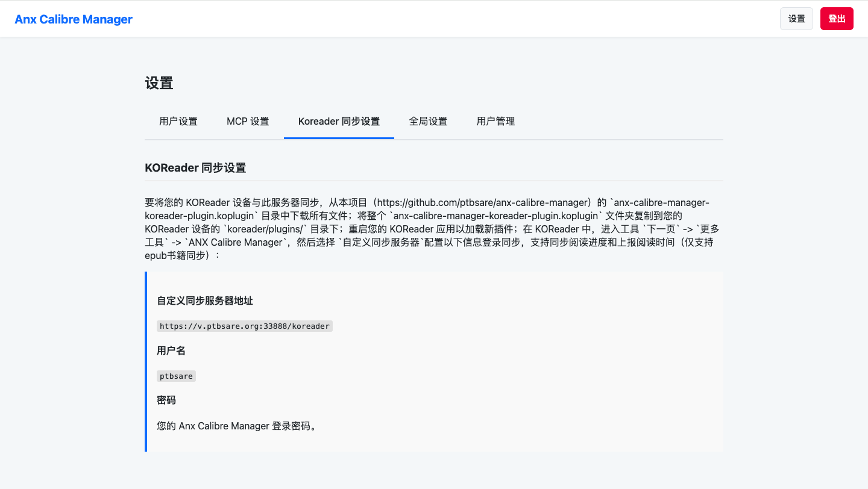Open the MCP 设置 tab

point(248,121)
